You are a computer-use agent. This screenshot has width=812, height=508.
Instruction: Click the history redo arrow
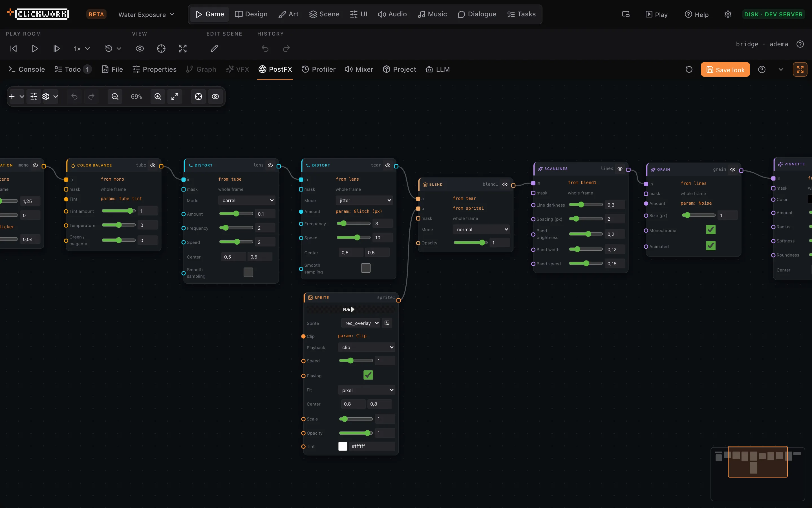286,49
